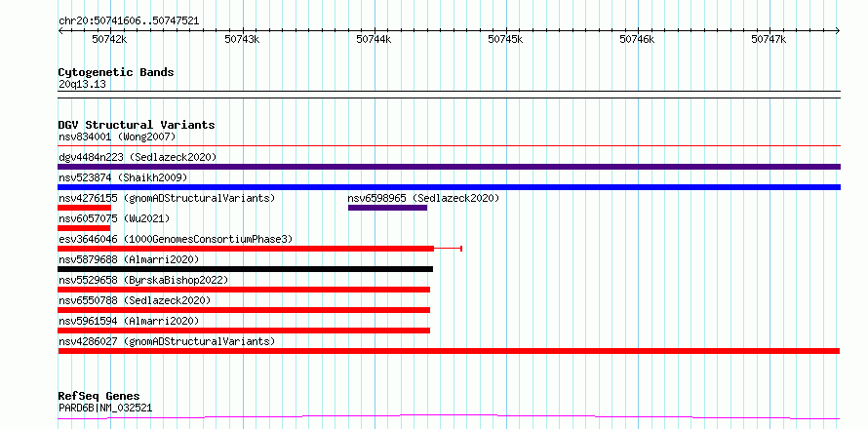The height and width of the screenshot is (429, 868).
Task: Open the nsv834001 (Wong2007) variant label
Action: [117, 136]
